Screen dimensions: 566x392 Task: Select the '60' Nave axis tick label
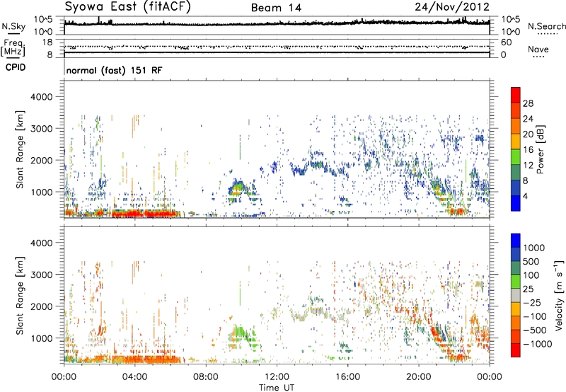coord(507,42)
